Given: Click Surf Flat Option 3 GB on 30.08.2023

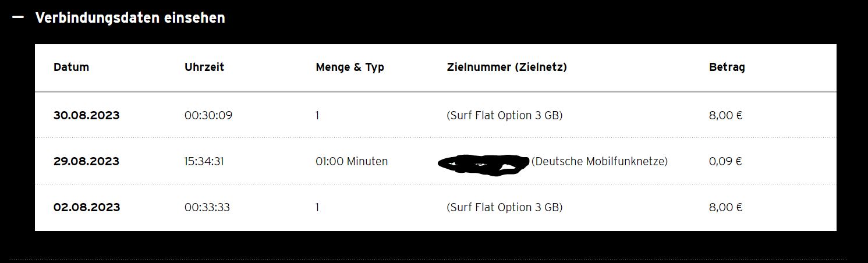Looking at the screenshot, I should (x=505, y=115).
